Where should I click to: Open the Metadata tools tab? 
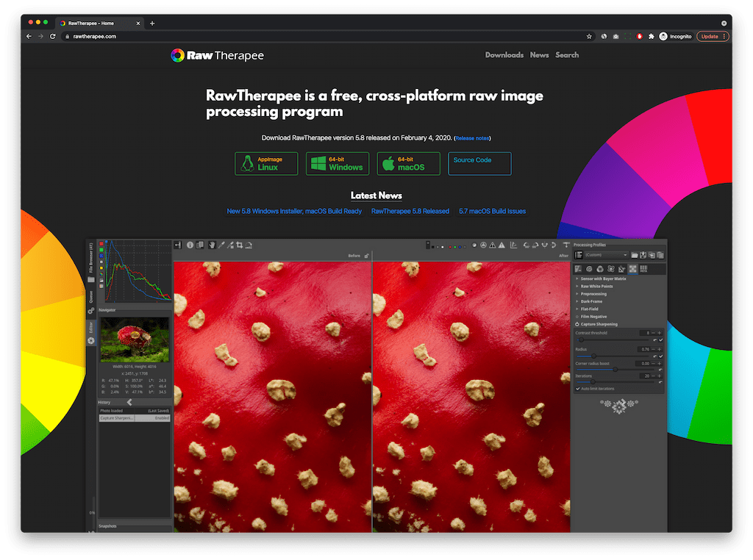pyautogui.click(x=644, y=268)
